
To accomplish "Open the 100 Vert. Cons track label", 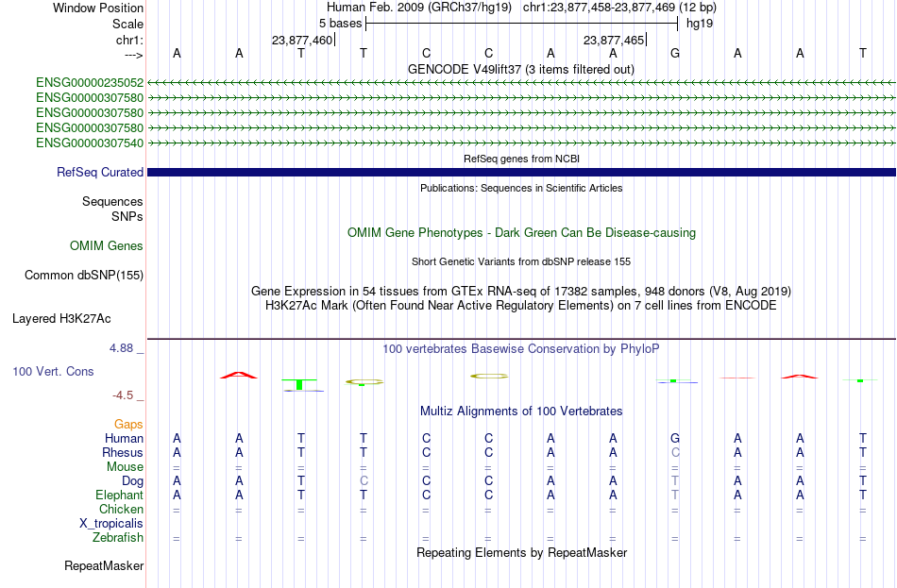I will [53, 372].
